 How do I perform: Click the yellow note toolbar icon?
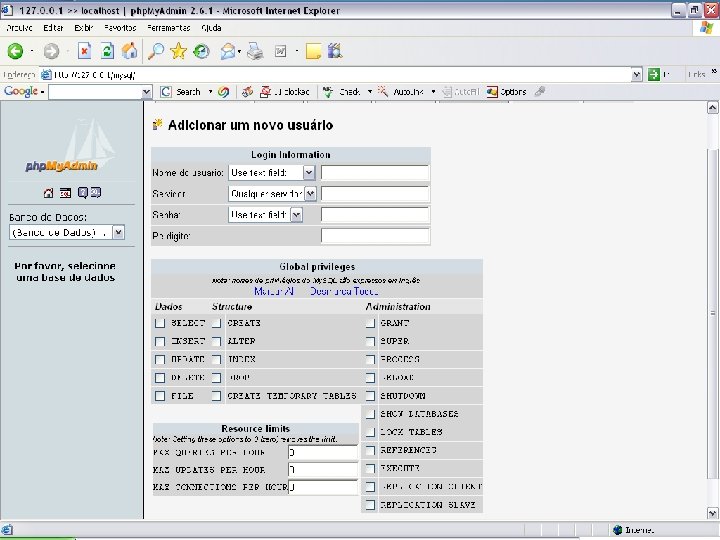point(313,51)
